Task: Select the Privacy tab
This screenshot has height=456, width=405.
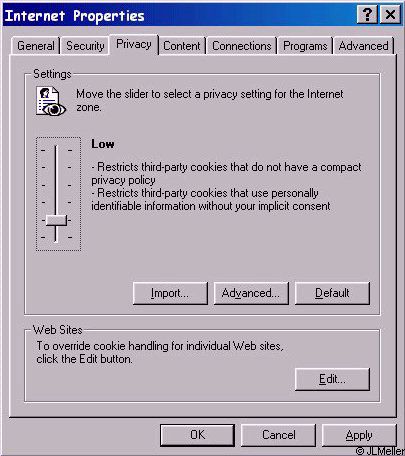Action: pyautogui.click(x=134, y=44)
